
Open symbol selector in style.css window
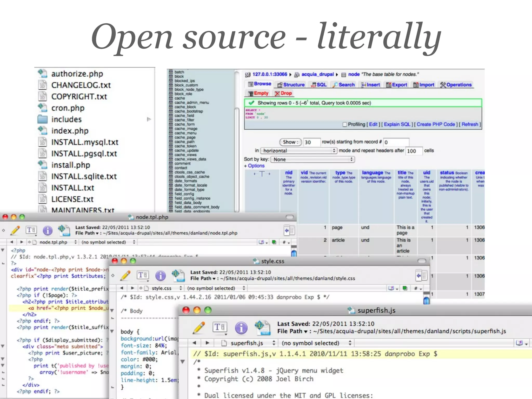216,288
